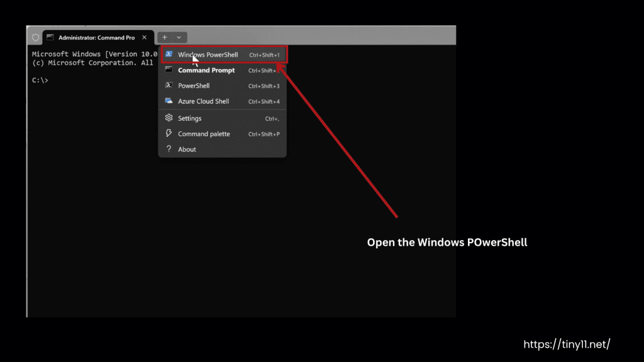Click the About question mark icon
The height and width of the screenshot is (362, 644).
[169, 149]
